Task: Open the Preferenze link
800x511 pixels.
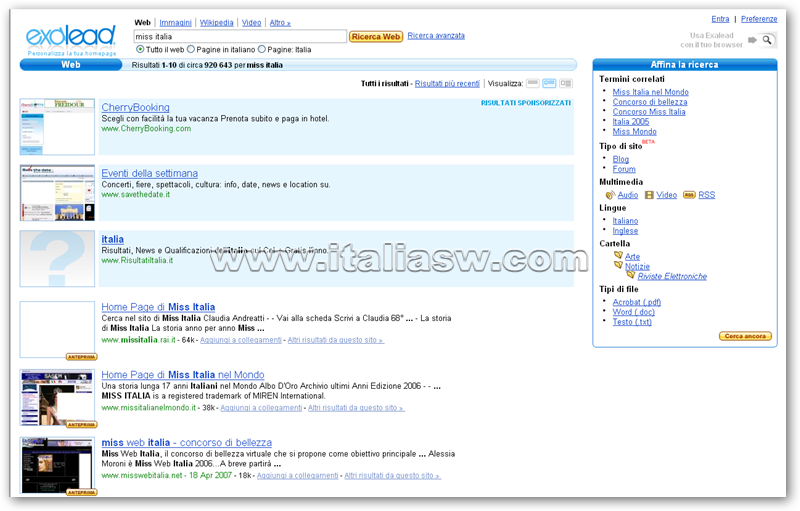Action: pos(759,19)
